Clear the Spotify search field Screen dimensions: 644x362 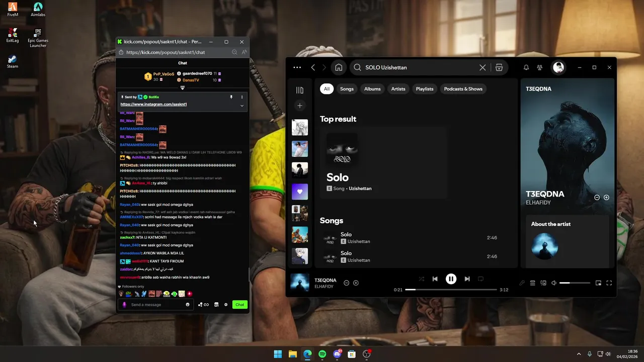(x=482, y=67)
